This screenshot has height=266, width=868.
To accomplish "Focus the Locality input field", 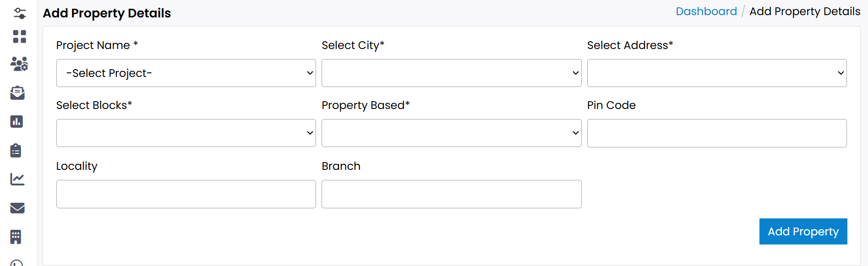I will pos(186,194).
